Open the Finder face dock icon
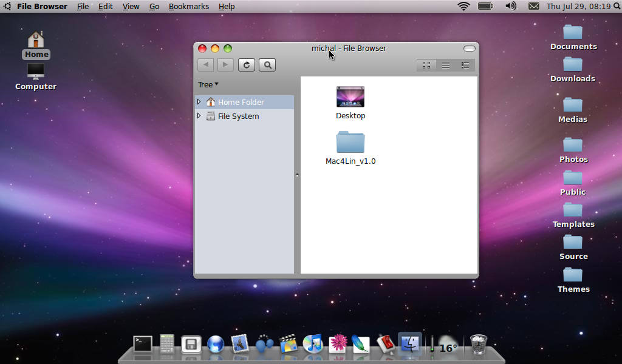Screen dimensions: 622x364 (410, 343)
